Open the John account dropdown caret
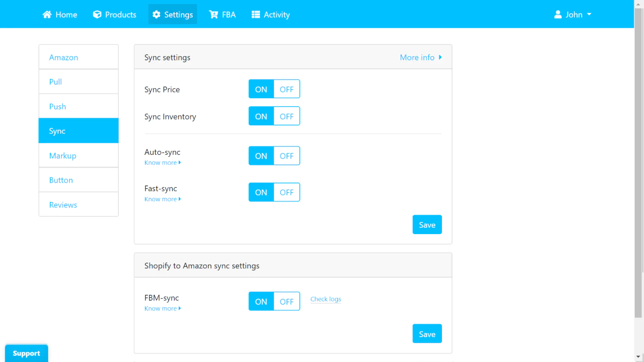Screen dimensions: 644x362 pos(589,14)
